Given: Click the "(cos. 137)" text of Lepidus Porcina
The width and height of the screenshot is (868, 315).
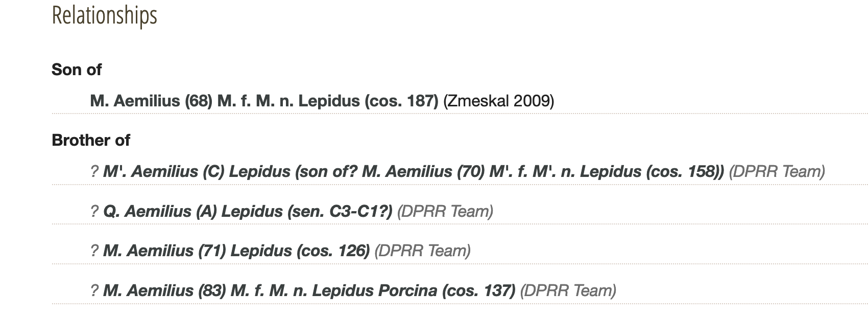Looking at the screenshot, I should coord(478,290).
